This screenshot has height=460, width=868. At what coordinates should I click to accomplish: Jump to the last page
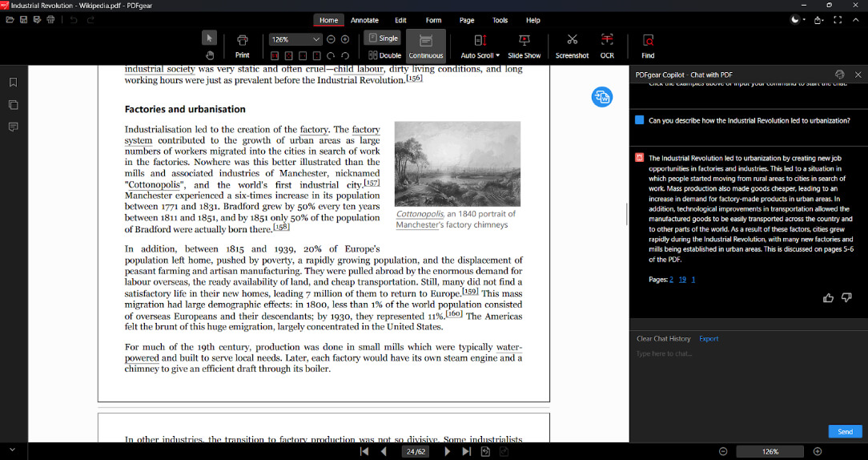467,451
